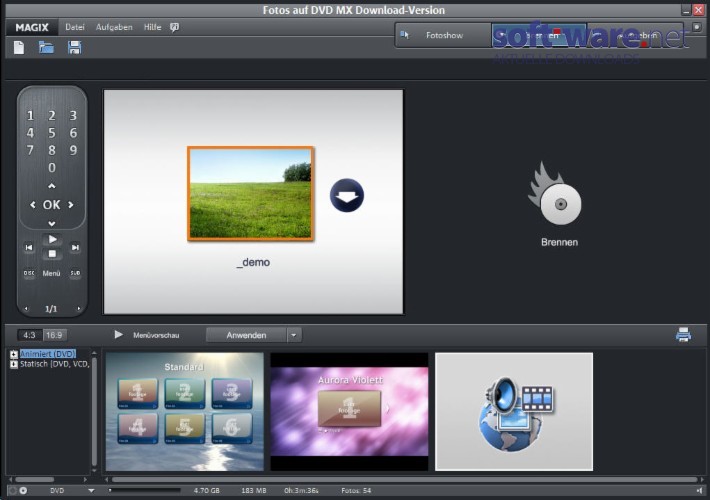Create a new project with the blank page icon
Viewport: 710px width, 500px height.
point(19,48)
